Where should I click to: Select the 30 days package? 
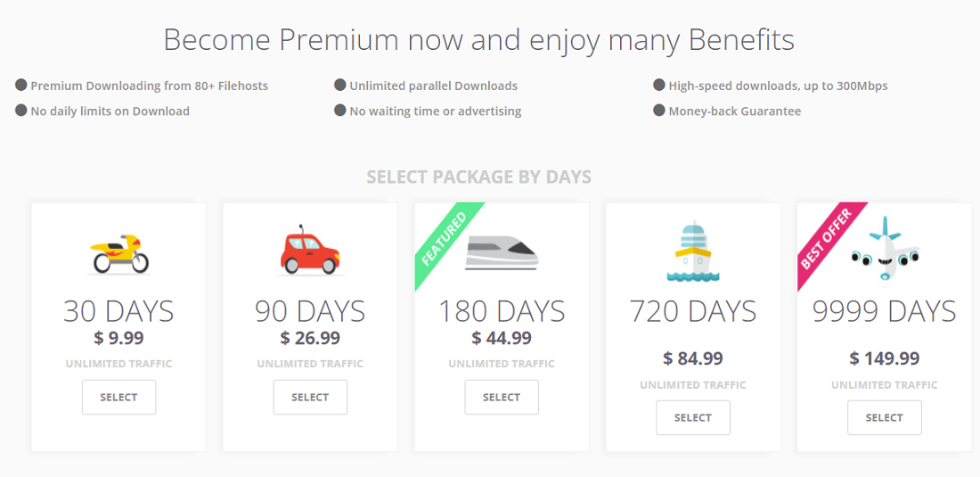tap(118, 397)
